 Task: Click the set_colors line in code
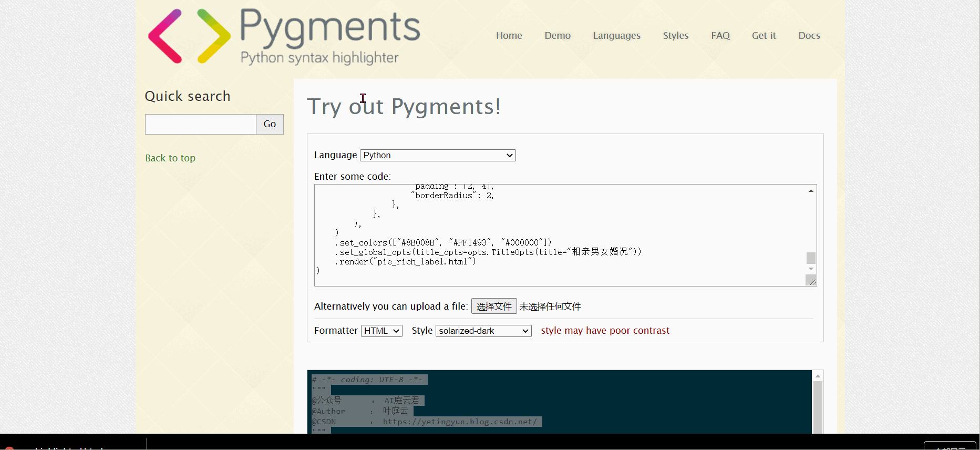click(x=443, y=242)
